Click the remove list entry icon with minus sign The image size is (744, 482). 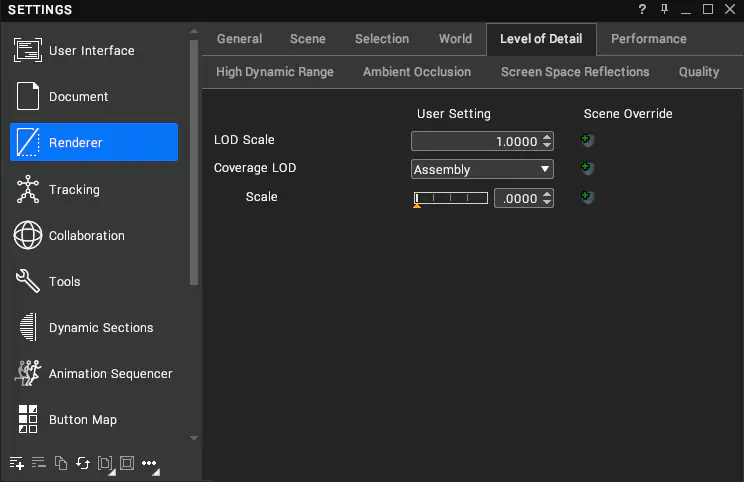pos(38,463)
